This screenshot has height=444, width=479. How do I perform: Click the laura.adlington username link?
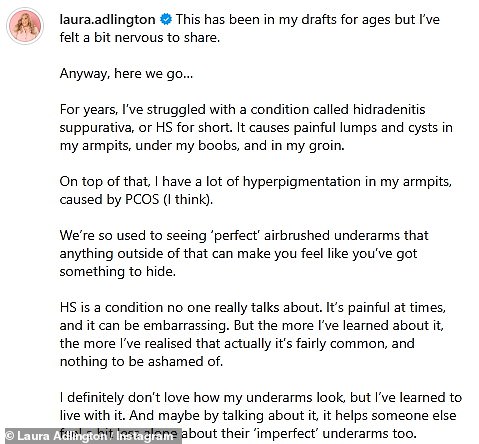[107, 20]
